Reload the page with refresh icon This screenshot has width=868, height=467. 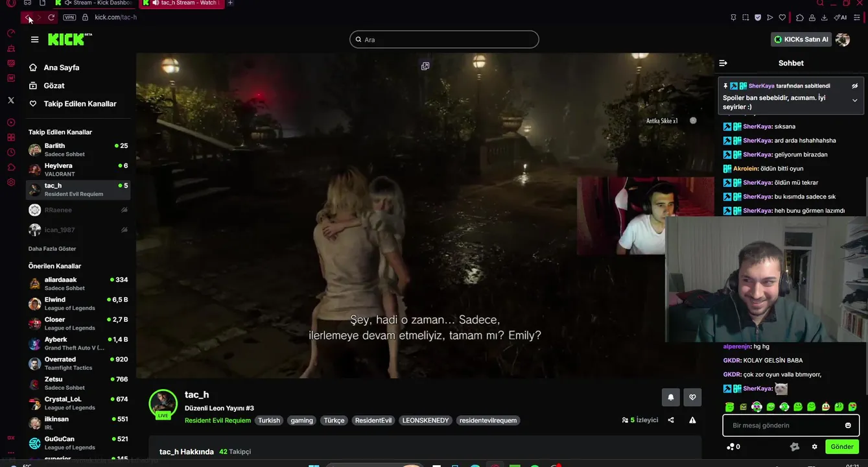[51, 18]
